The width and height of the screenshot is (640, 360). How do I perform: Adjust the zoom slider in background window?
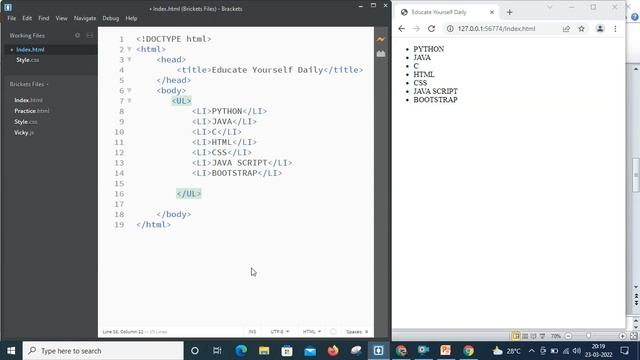click(x=588, y=336)
